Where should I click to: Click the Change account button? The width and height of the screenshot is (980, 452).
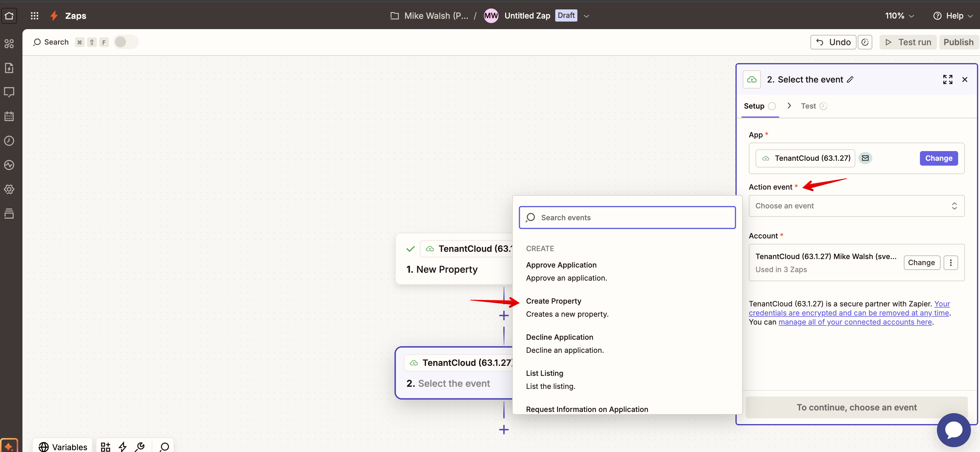[x=921, y=262]
